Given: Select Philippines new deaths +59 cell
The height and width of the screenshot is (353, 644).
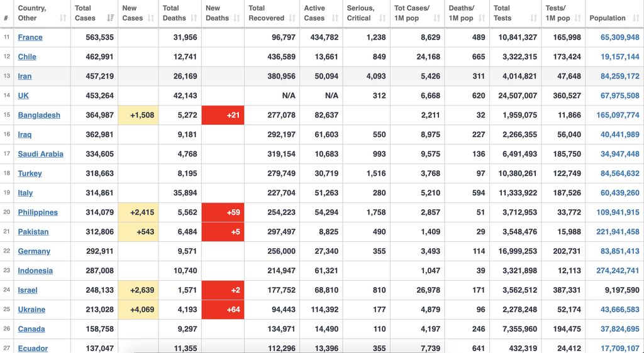Looking at the screenshot, I should coord(223,212).
